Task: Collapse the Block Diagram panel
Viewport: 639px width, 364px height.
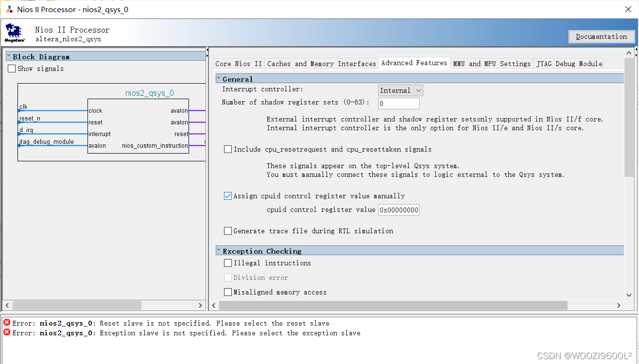Action: coord(9,56)
